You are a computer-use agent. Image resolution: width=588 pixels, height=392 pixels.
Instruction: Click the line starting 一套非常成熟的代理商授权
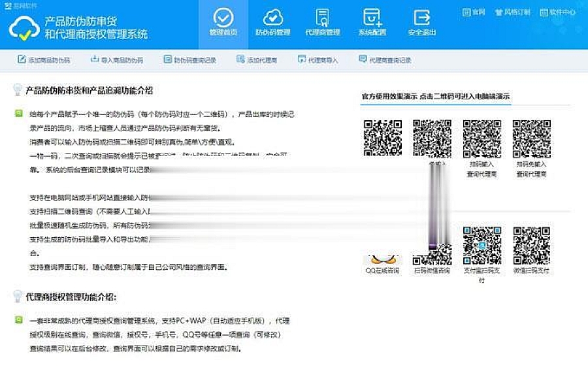coord(160,321)
